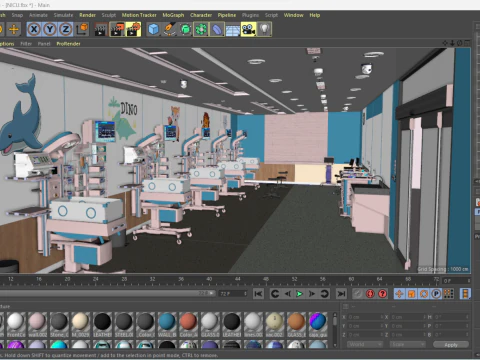Select the Color_A red material

[188, 325]
